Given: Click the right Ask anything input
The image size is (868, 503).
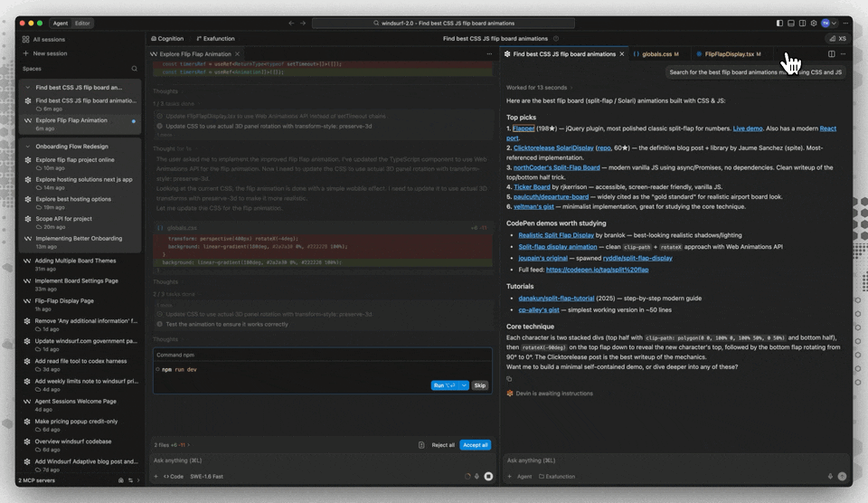Looking at the screenshot, I should [676, 460].
